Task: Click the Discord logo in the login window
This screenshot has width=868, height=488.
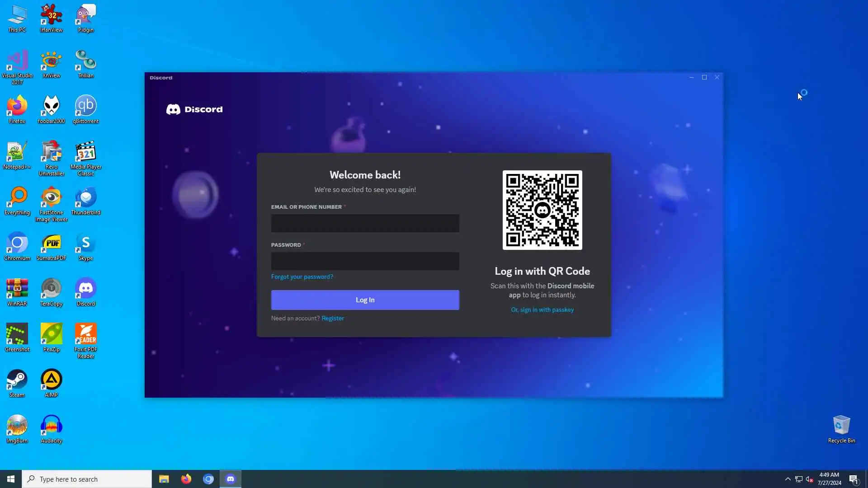Action: pos(194,109)
